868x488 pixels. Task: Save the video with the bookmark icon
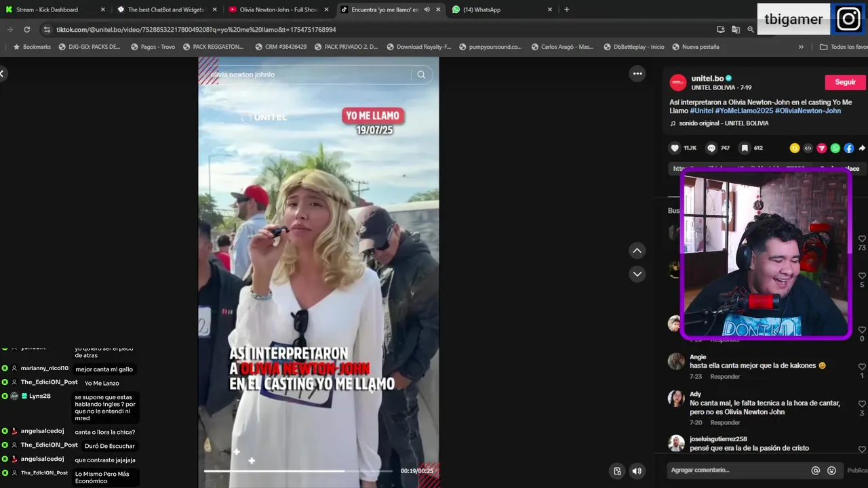tap(745, 148)
